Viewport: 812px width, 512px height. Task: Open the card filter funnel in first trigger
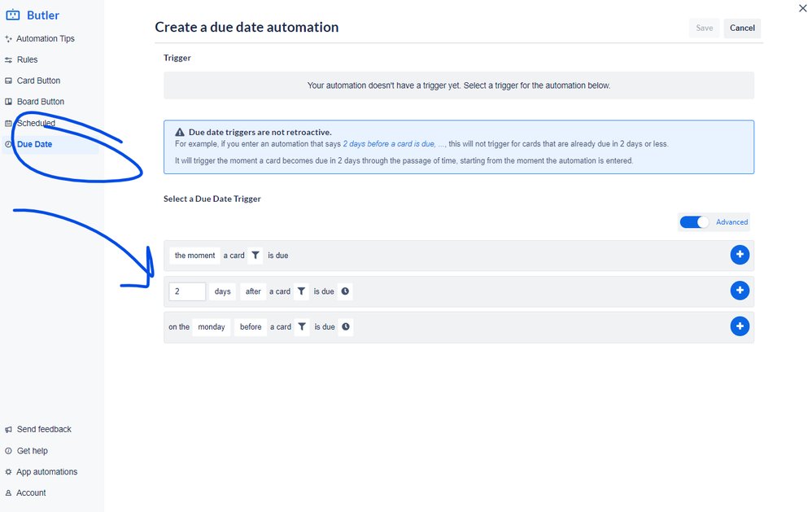point(255,255)
